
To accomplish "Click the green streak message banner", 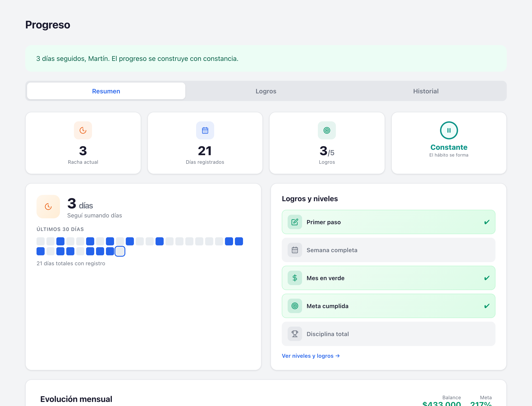I will (266, 58).
